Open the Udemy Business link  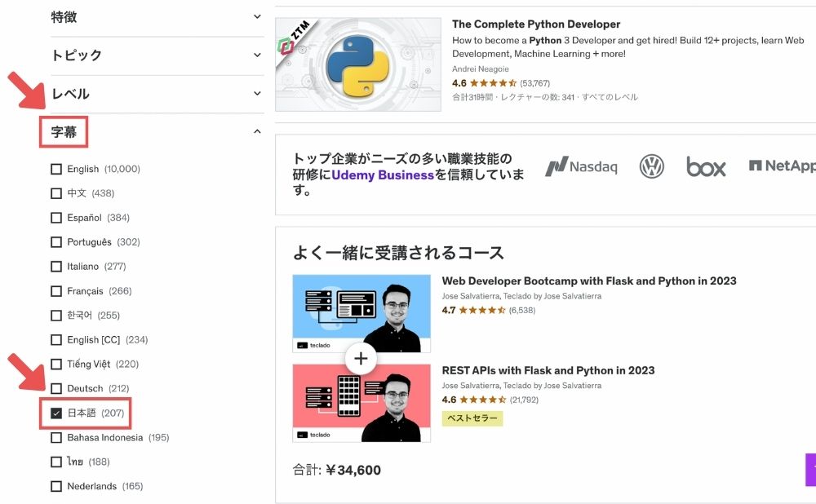click(383, 175)
